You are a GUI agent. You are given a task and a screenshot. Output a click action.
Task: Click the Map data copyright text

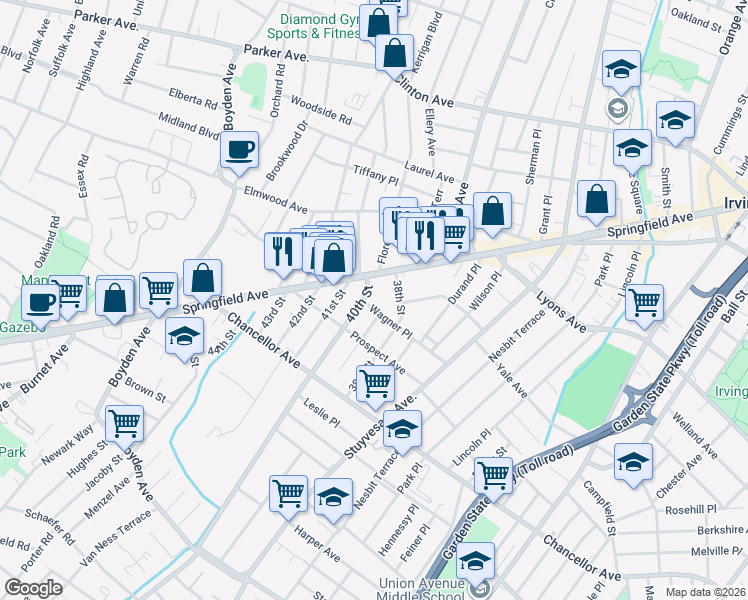tap(710, 592)
